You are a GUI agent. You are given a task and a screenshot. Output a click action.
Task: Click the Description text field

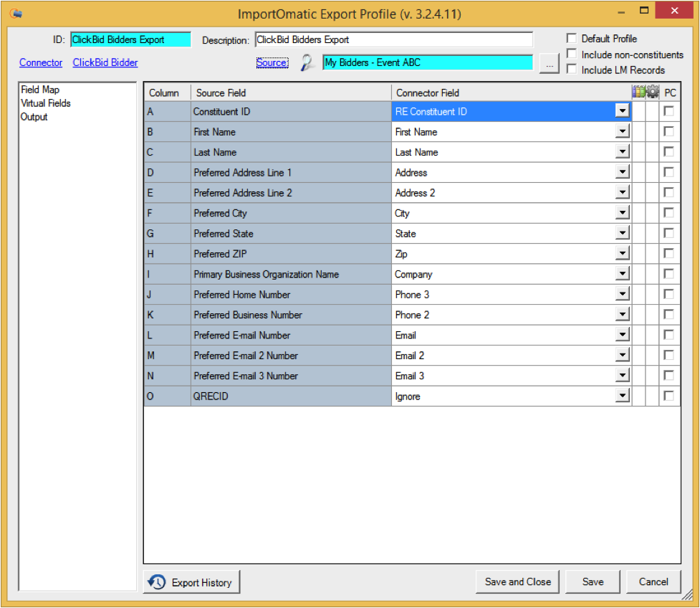(394, 39)
